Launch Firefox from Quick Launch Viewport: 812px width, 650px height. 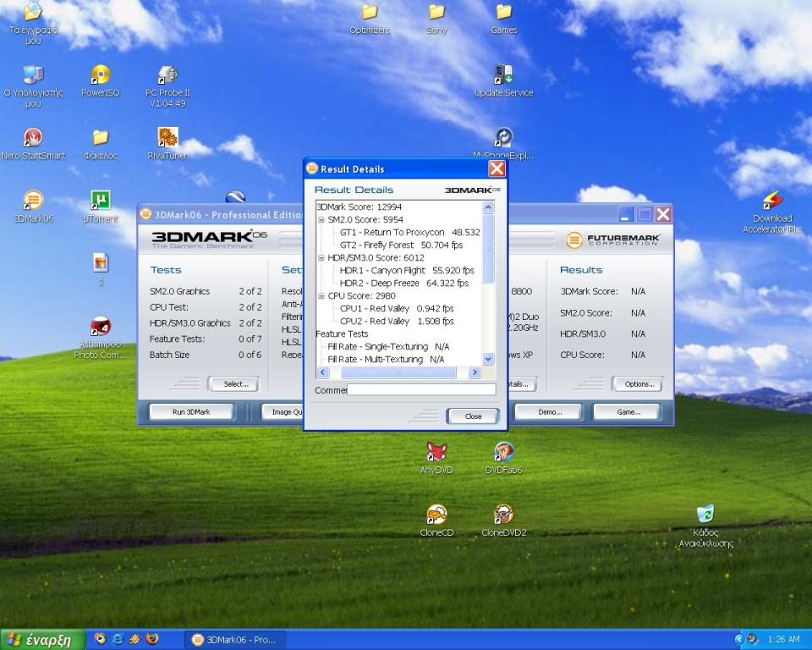152,639
